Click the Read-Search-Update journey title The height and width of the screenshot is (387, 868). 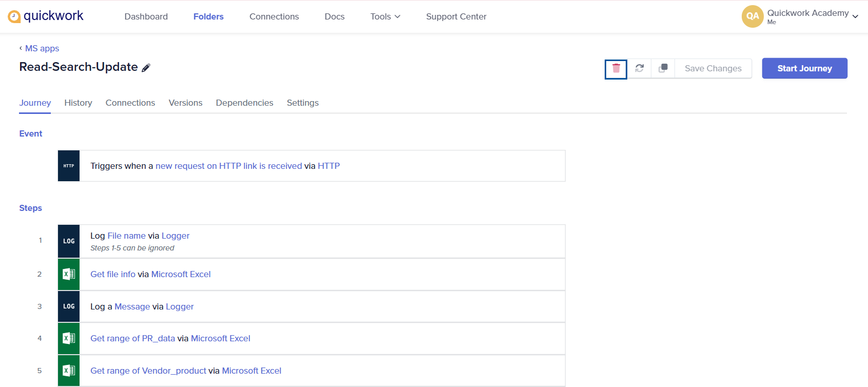pyautogui.click(x=79, y=67)
